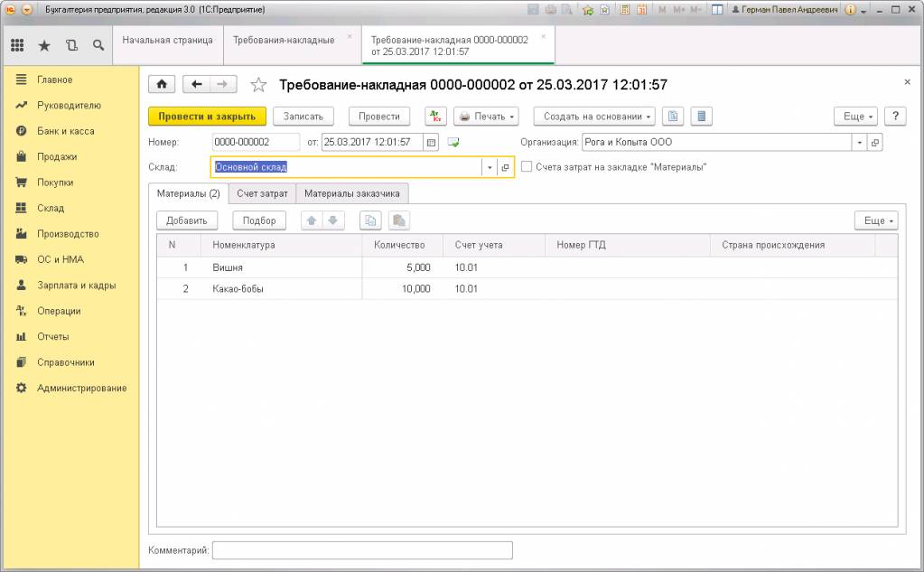The image size is (924, 572).
Task: Move row up with the arrow icon
Action: tap(311, 220)
